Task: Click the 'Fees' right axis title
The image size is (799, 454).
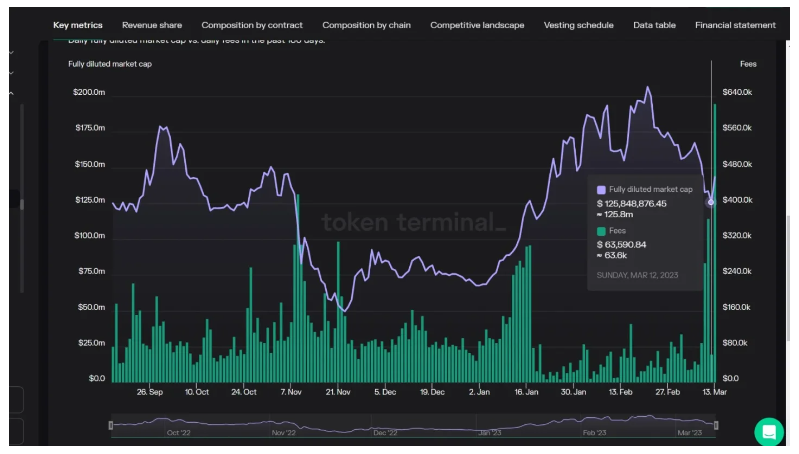Action: [748, 64]
